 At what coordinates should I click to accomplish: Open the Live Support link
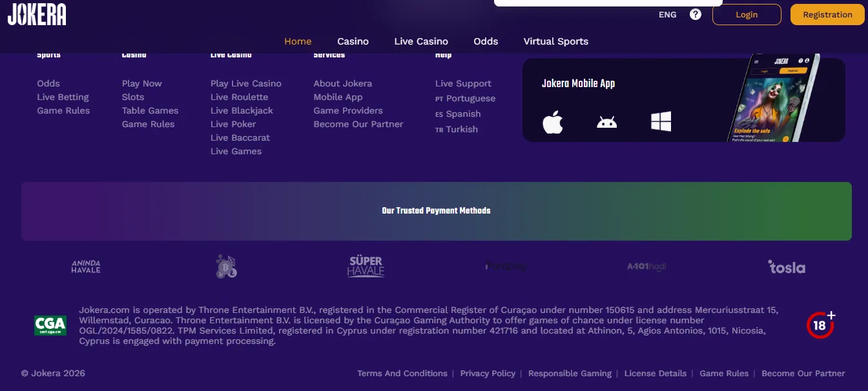click(x=463, y=83)
